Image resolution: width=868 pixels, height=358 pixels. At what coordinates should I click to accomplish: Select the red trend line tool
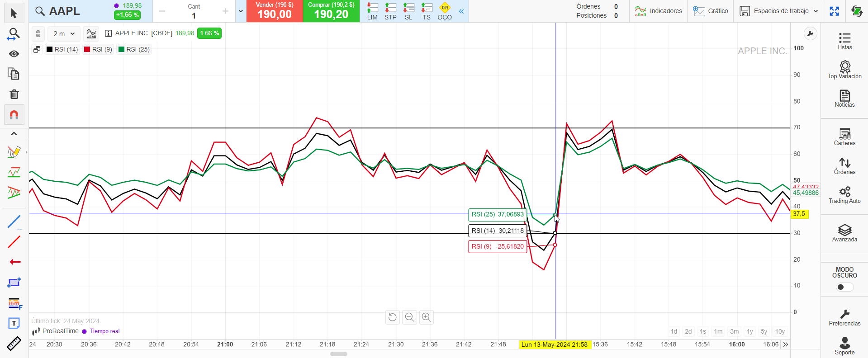point(14,242)
